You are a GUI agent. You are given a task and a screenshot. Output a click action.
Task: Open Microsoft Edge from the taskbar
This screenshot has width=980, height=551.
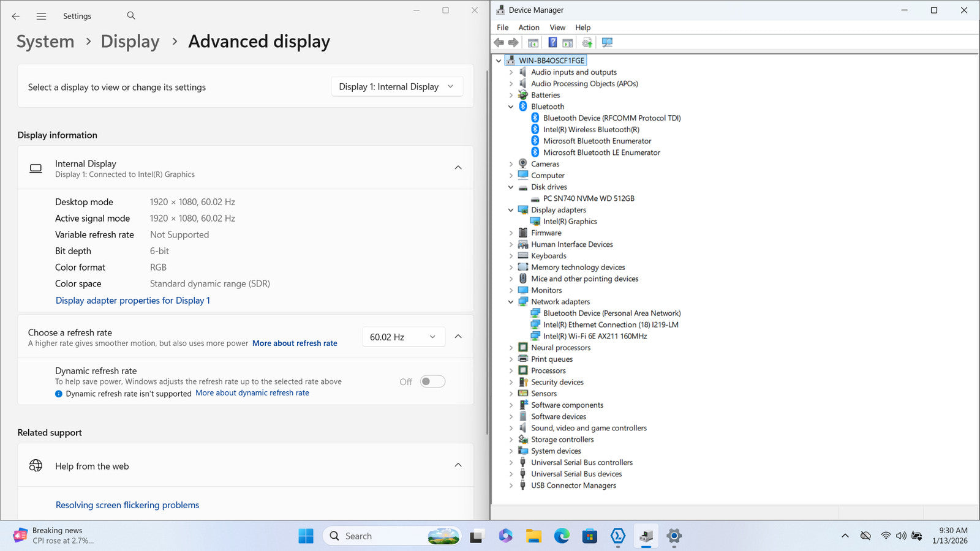click(x=562, y=536)
